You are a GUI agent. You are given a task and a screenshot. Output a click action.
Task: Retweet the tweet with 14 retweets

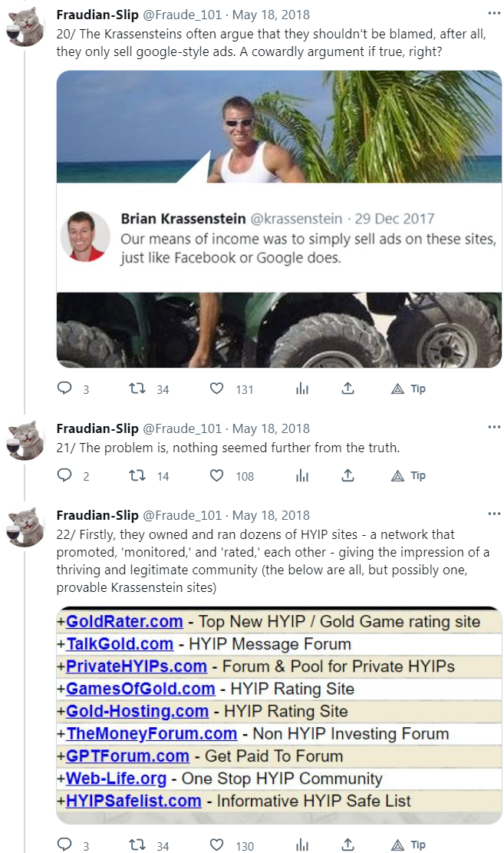tap(137, 475)
